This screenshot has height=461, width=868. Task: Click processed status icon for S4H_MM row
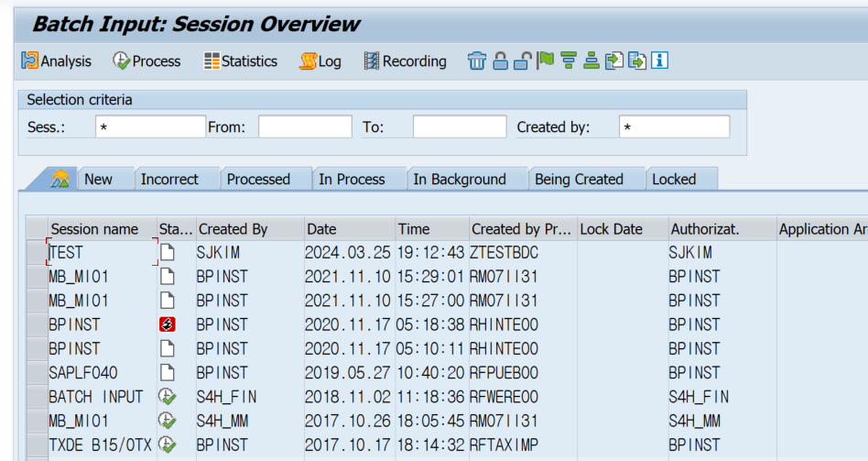pos(168,421)
